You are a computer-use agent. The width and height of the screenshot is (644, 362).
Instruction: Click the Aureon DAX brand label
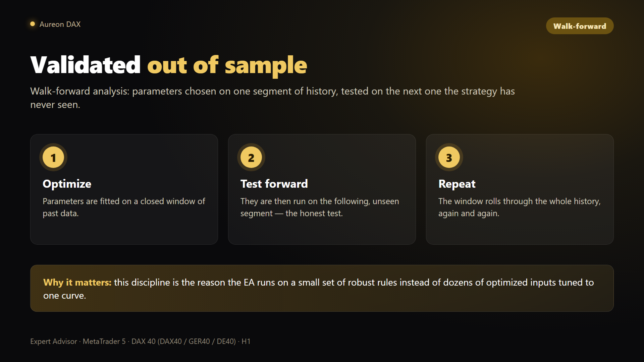[60, 24]
